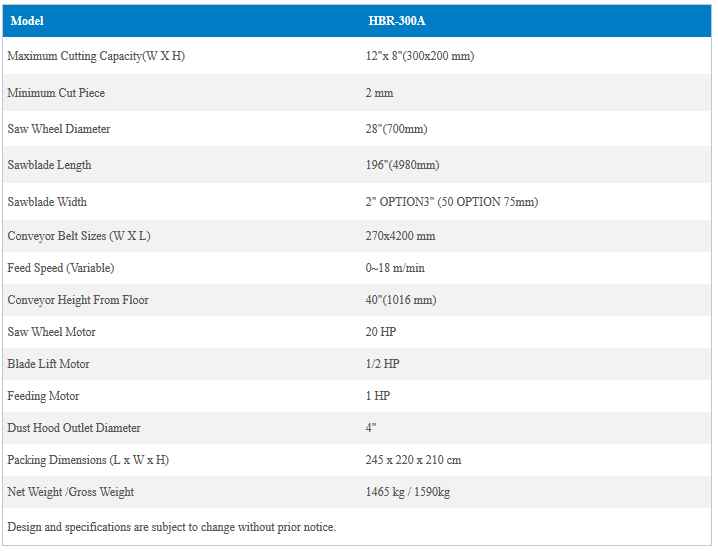Click the Sawblade Width option value
This screenshot has height=551, width=718.
pos(452,202)
